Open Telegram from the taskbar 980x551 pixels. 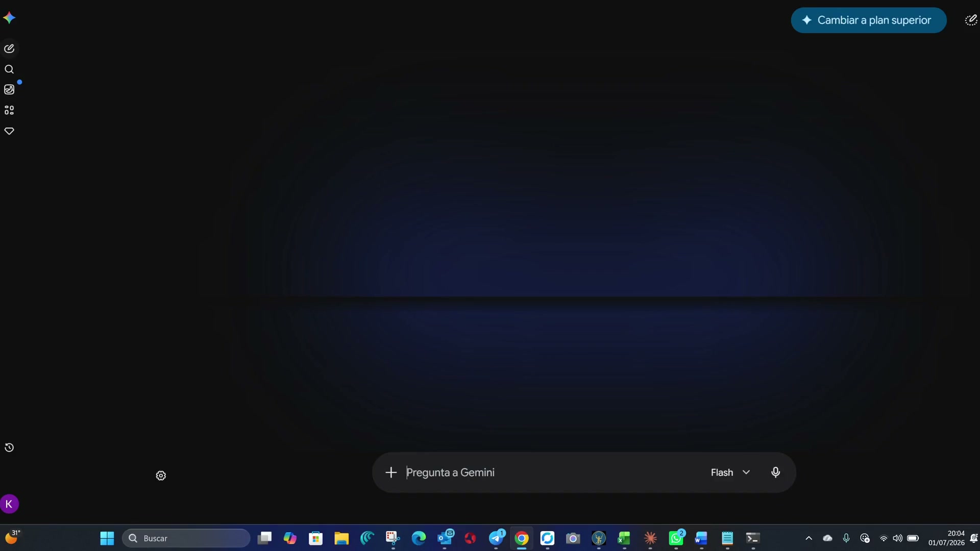point(496,538)
